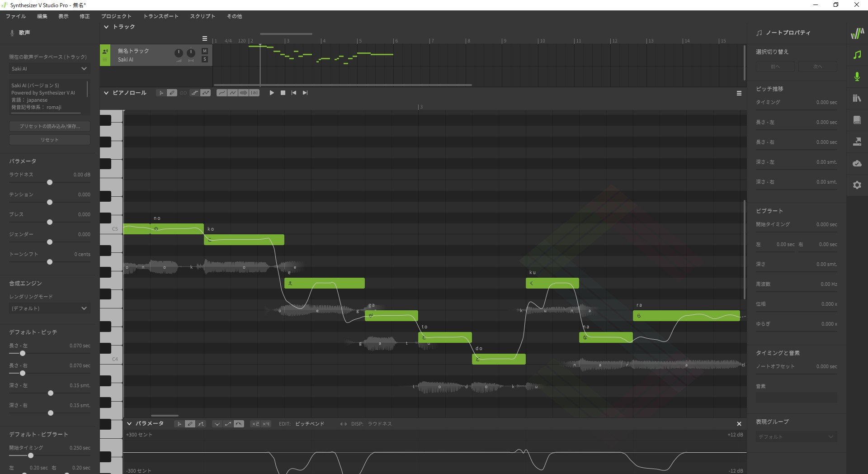Screen dimensions: 868x474
Task: Click the Synthesizer V logo in sidebar
Action: [857, 33]
